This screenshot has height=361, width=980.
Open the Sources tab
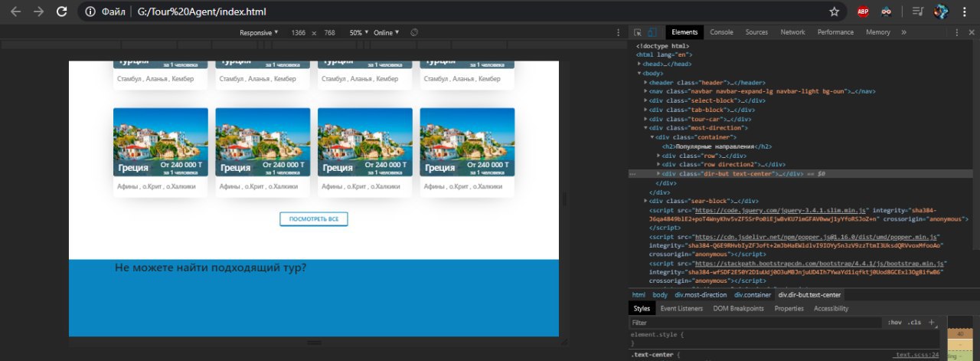point(756,32)
